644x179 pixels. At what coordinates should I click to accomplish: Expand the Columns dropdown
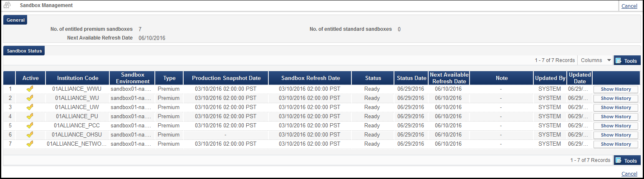click(596, 60)
